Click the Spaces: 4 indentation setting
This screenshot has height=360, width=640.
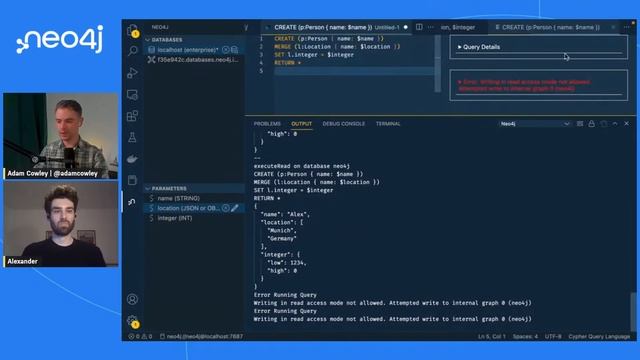[x=525, y=337]
